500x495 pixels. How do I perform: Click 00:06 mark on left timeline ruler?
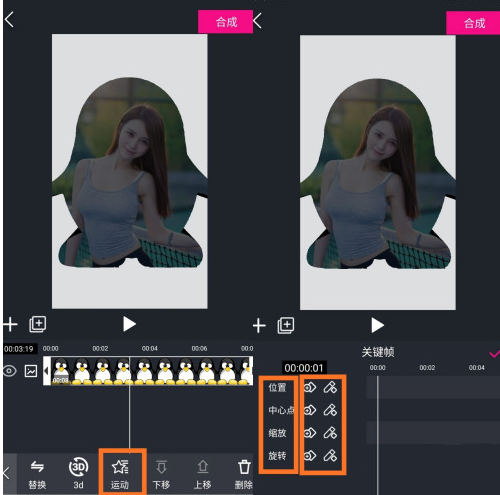tap(199, 349)
